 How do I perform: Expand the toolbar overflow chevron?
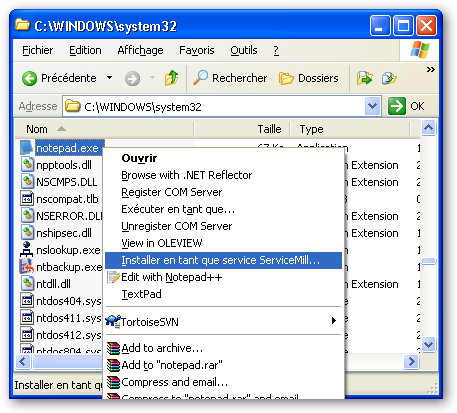(x=431, y=69)
